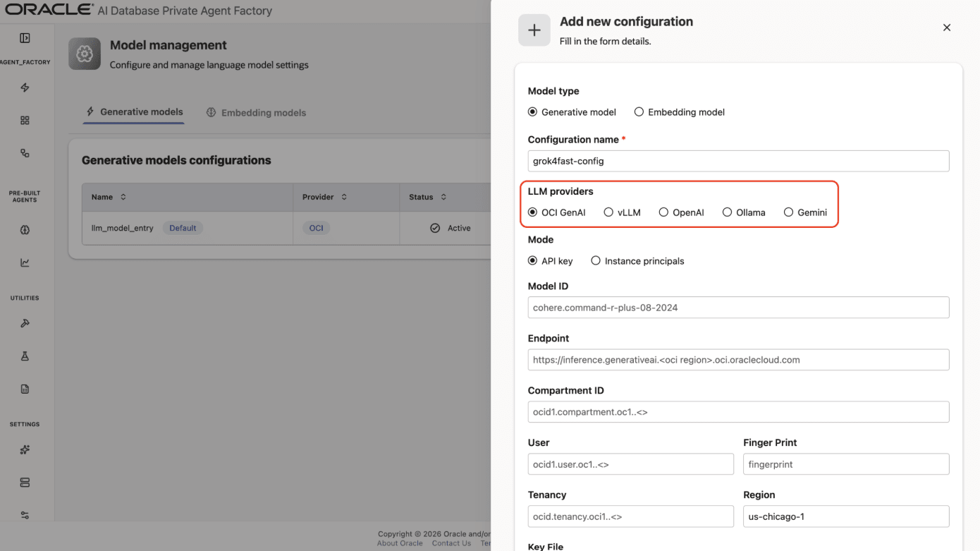The width and height of the screenshot is (980, 551).
Task: Click the Oracle logo in the header
Action: [49, 10]
